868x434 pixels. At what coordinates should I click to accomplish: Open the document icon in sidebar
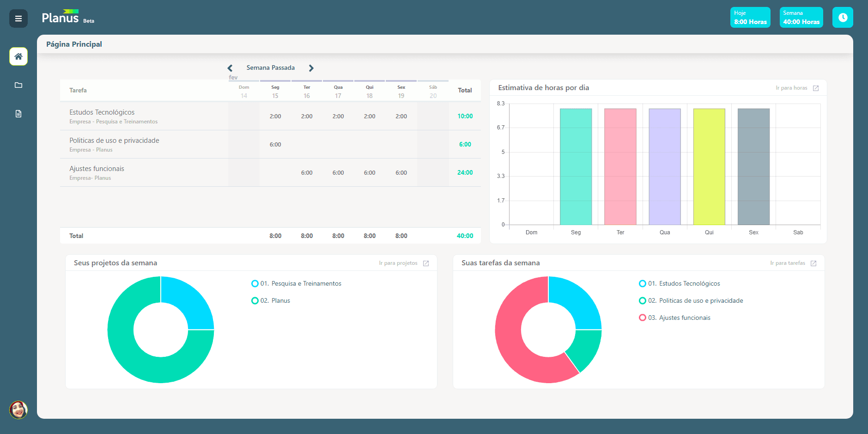point(18,114)
